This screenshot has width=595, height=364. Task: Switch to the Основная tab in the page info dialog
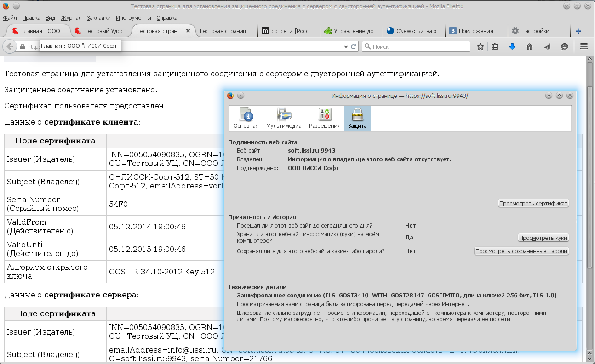[246, 118]
